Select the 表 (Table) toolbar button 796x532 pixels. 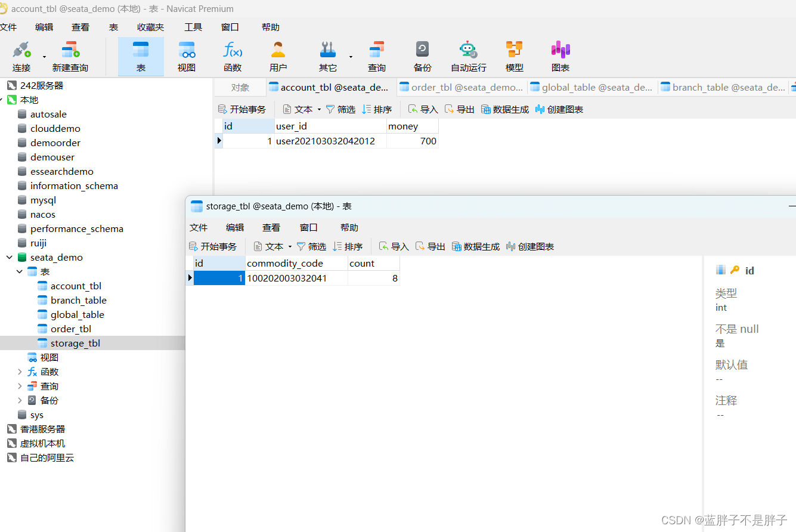141,56
